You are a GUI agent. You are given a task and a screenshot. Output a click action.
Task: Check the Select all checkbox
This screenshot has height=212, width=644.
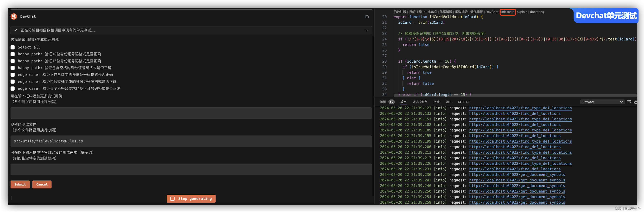13,47
